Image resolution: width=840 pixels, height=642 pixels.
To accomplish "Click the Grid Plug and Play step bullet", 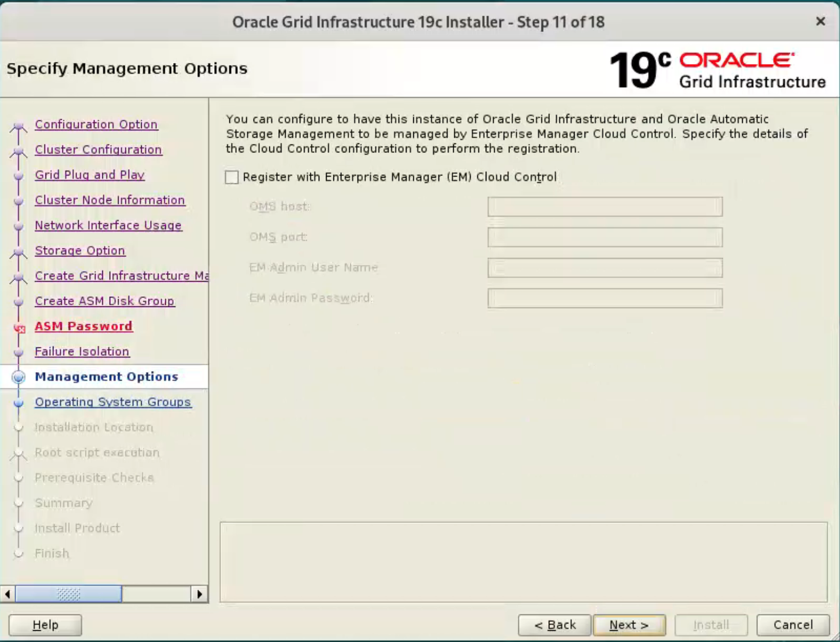I will pyautogui.click(x=19, y=176).
